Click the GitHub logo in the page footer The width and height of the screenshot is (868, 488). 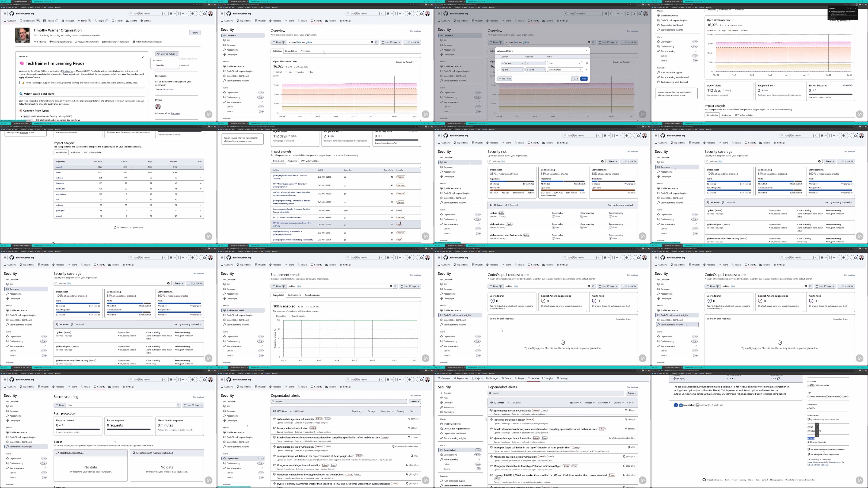704,480
